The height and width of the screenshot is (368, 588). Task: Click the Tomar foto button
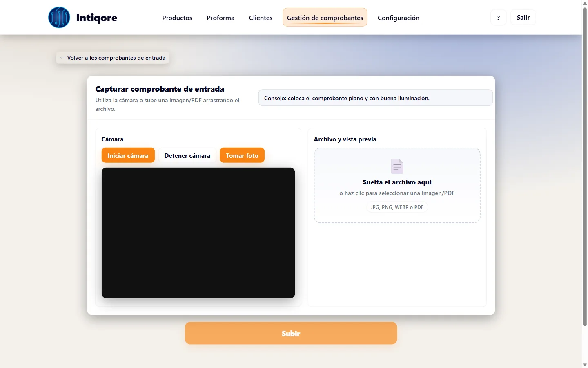[x=242, y=155]
